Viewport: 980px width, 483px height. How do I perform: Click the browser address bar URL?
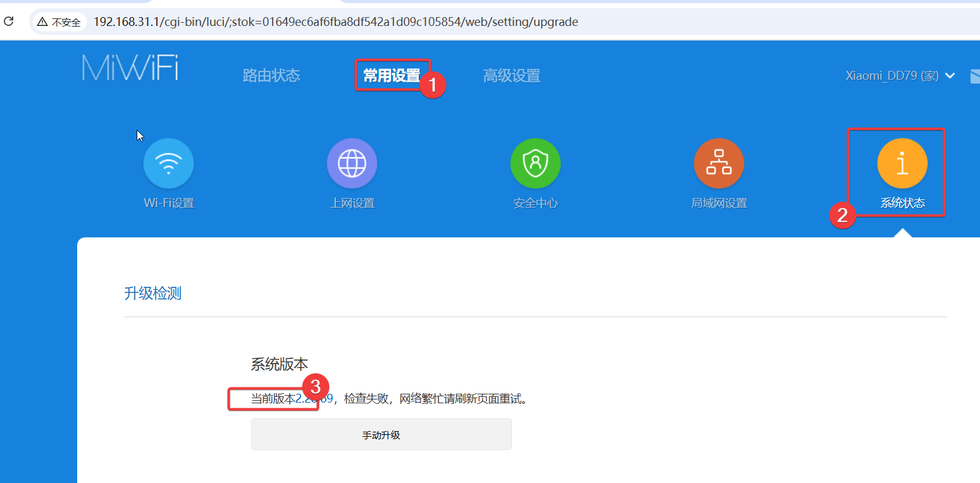click(335, 22)
